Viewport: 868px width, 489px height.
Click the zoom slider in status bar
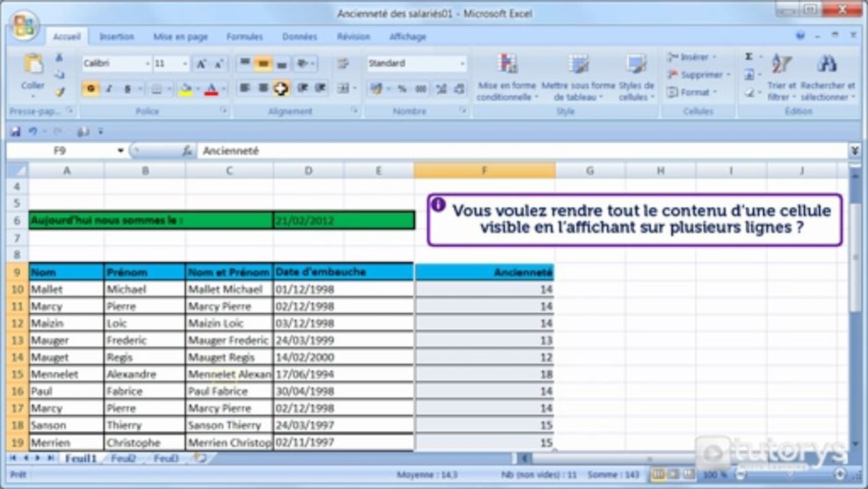(791, 474)
